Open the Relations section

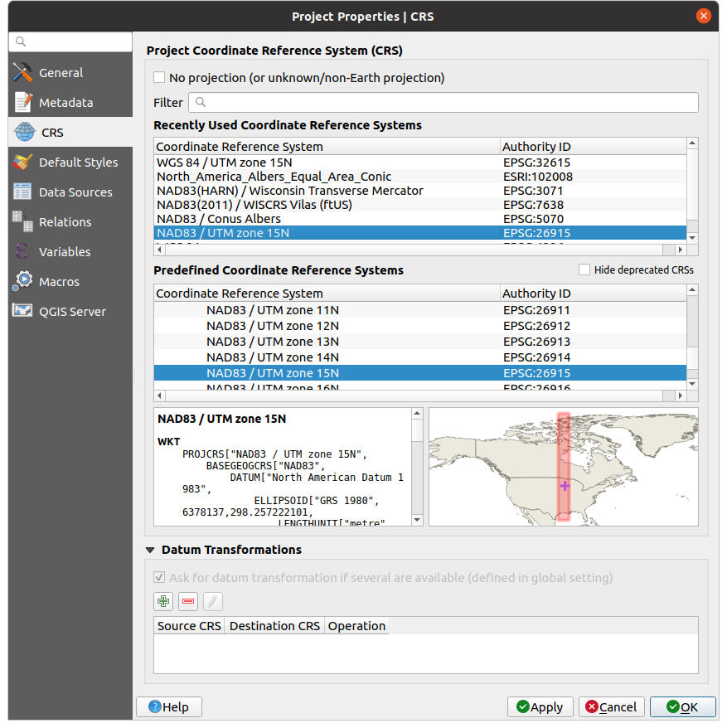click(x=65, y=222)
